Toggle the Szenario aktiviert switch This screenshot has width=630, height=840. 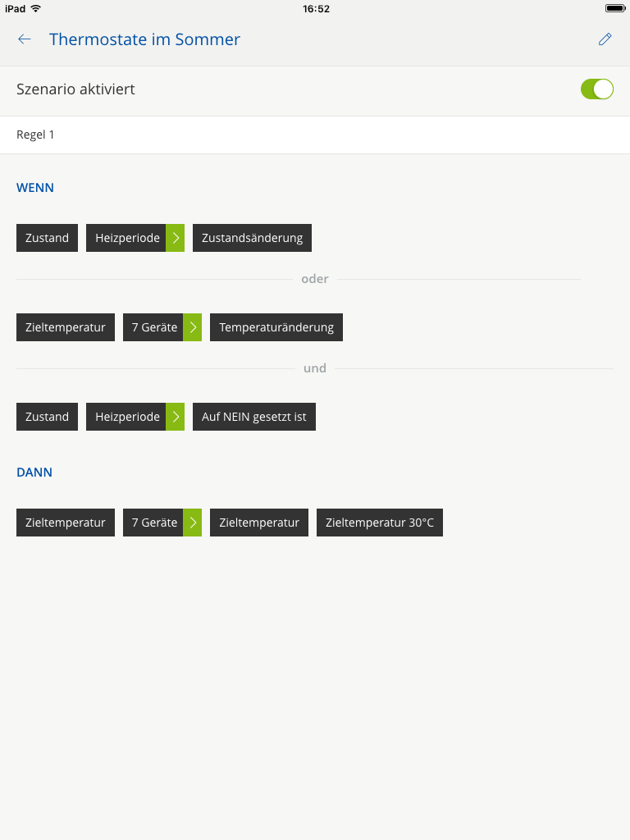pos(596,89)
